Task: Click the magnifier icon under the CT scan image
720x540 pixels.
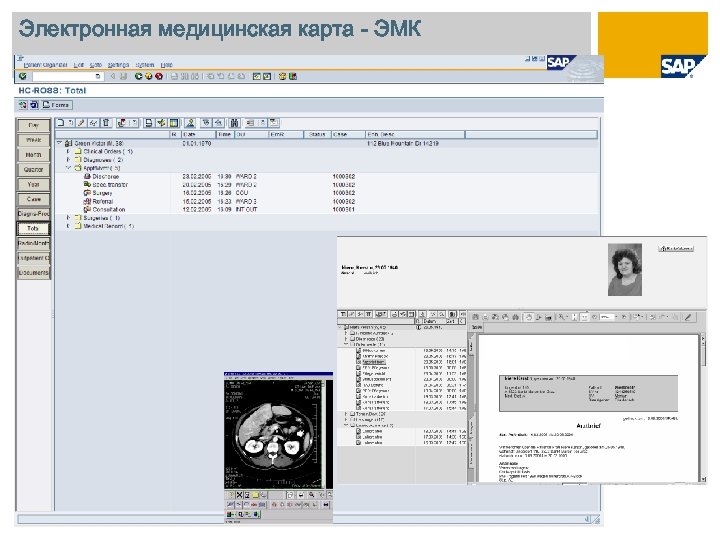Action: [x=312, y=495]
